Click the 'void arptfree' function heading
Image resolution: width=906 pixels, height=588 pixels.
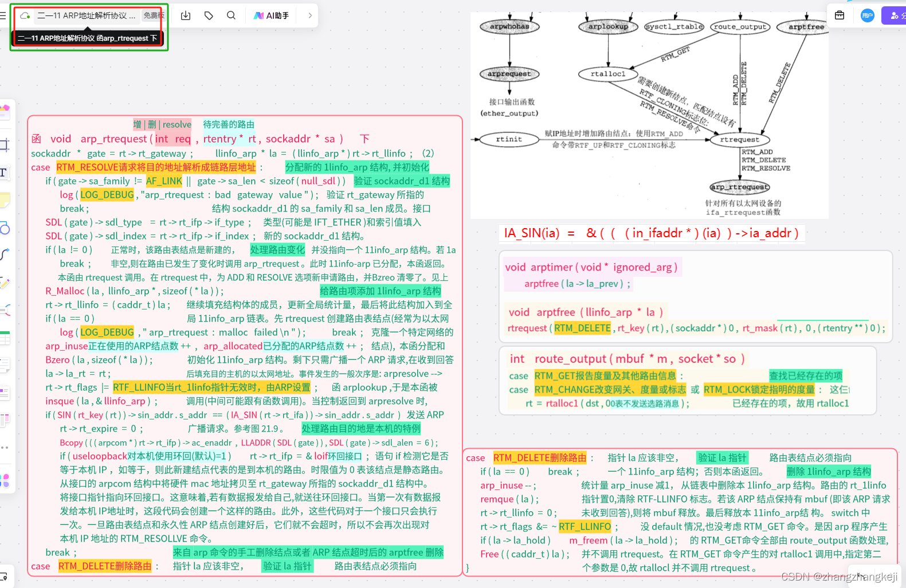(x=586, y=312)
